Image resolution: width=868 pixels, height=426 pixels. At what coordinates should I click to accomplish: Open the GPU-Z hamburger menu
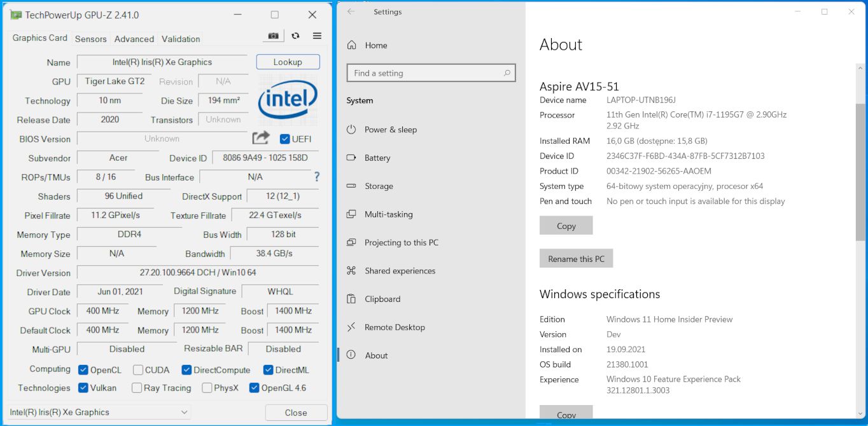click(x=317, y=36)
